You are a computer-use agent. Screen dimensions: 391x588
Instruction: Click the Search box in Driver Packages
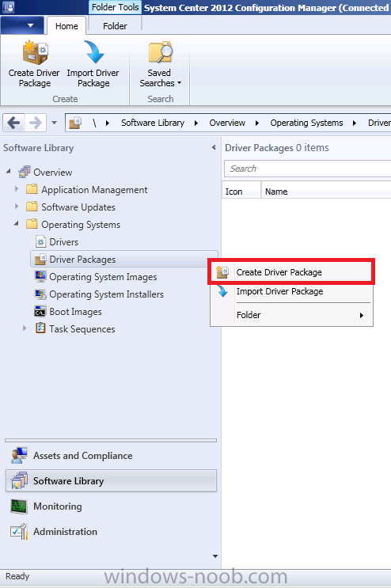(x=307, y=169)
